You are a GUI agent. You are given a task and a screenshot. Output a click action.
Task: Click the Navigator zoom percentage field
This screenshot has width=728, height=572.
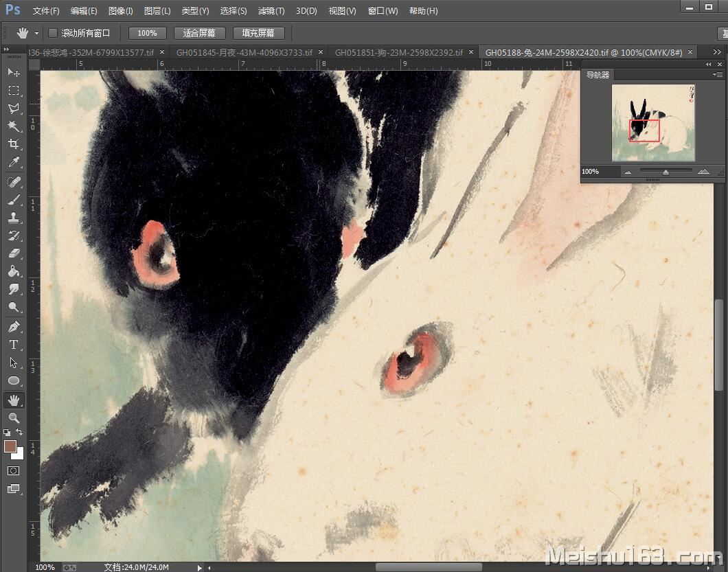pyautogui.click(x=600, y=171)
